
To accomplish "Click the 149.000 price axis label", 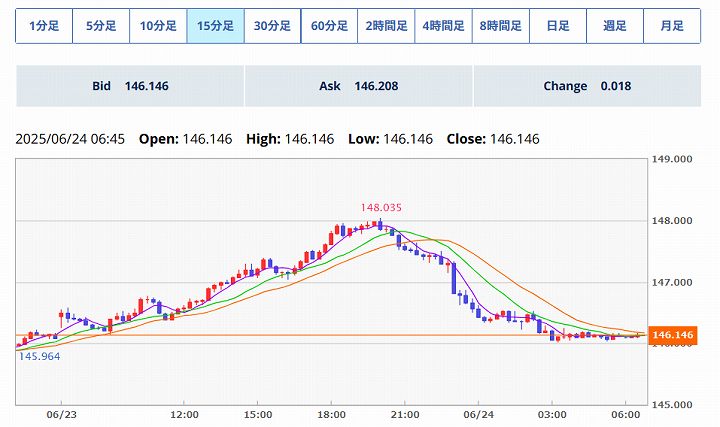I will [672, 159].
